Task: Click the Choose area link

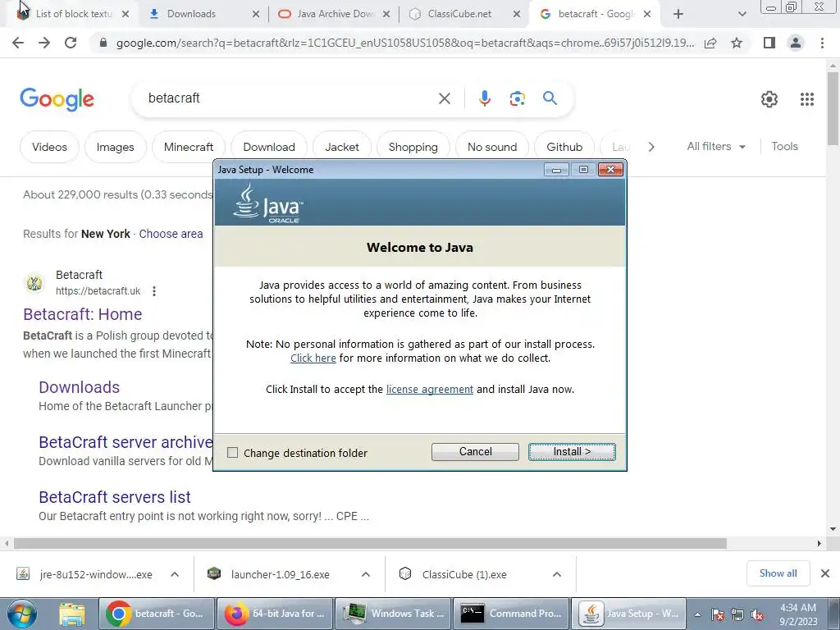Action: pyautogui.click(x=171, y=234)
